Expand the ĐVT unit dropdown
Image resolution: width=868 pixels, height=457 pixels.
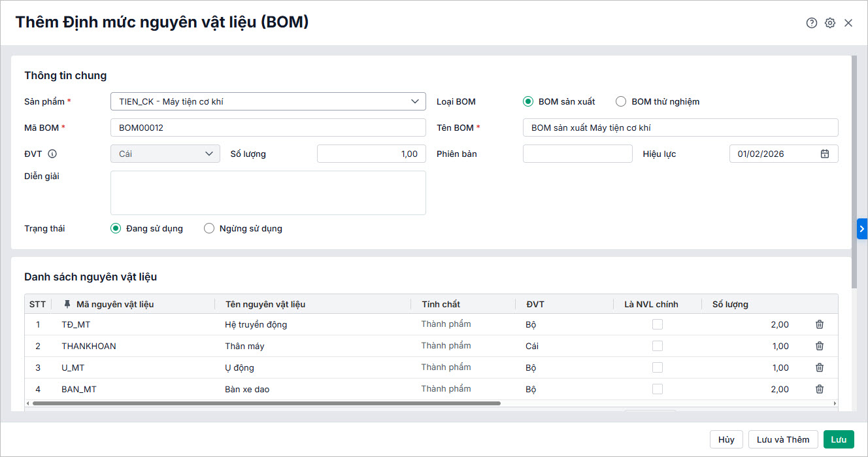coord(209,154)
